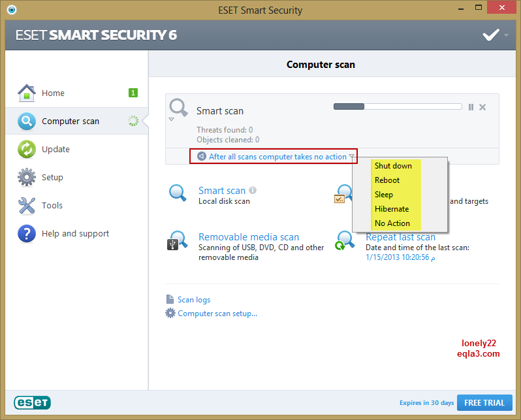The image size is (521, 420).
Task: Click the Smart scan progress bar
Action: pos(398,106)
